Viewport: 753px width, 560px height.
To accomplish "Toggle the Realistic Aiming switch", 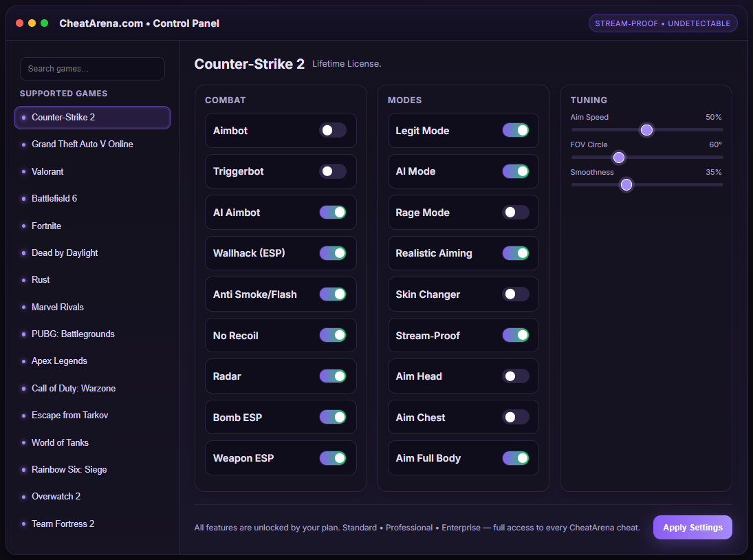I will click(x=516, y=253).
